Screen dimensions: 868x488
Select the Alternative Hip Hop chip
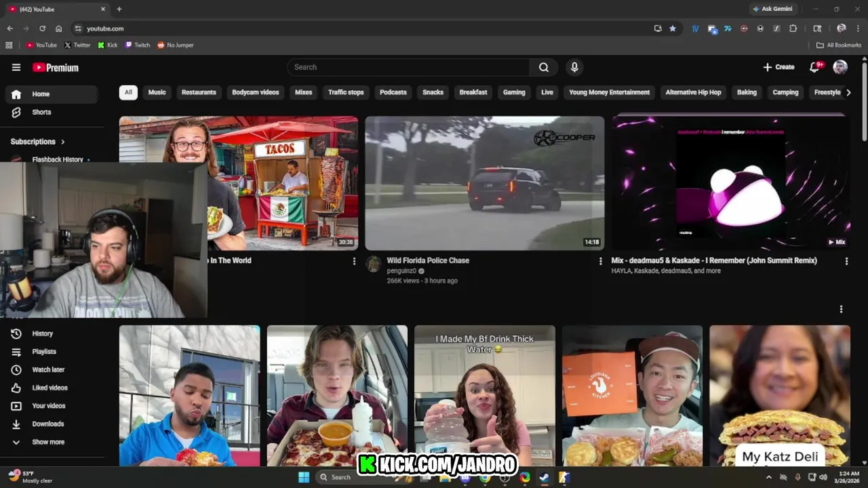(693, 92)
